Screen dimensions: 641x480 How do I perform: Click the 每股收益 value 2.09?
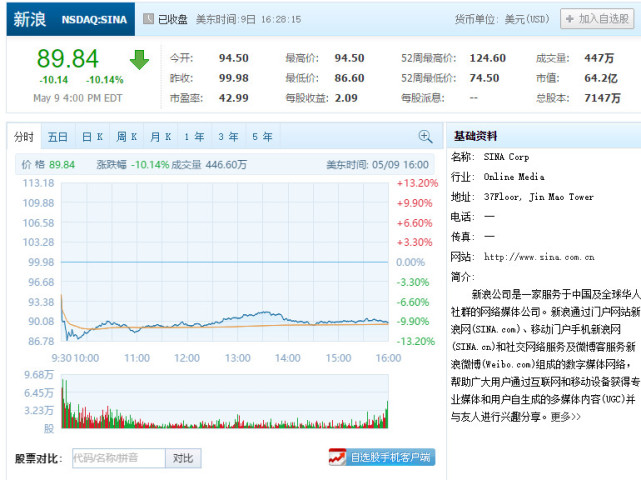pyautogui.click(x=346, y=98)
